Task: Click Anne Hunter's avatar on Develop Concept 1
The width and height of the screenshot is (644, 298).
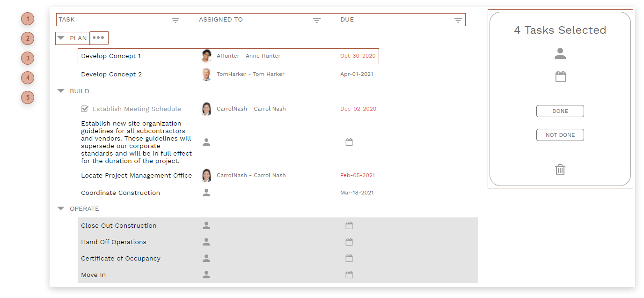Action: [x=206, y=56]
